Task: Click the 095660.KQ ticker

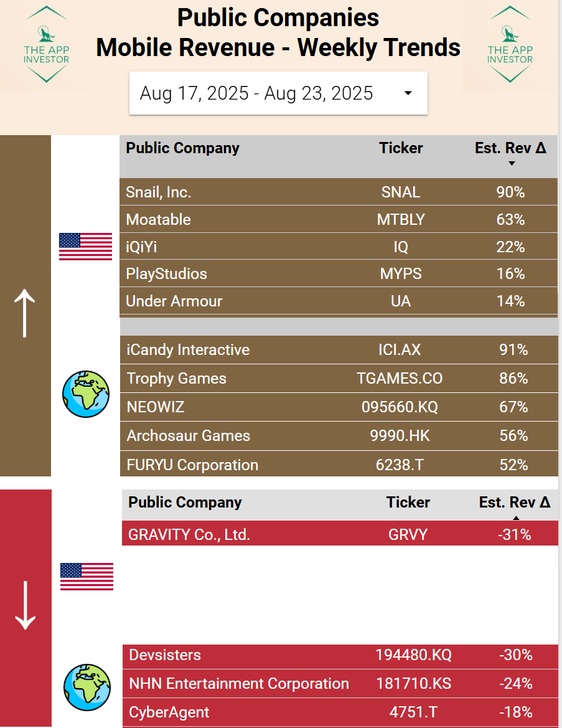Action: pyautogui.click(x=400, y=407)
